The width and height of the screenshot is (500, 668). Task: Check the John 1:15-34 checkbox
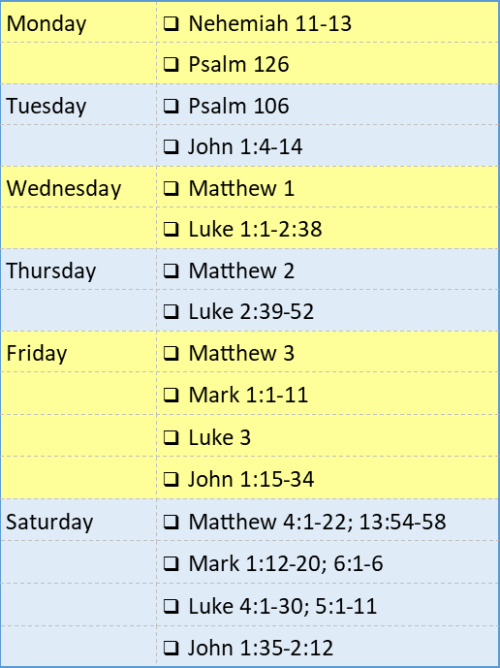pyautogui.click(x=171, y=479)
